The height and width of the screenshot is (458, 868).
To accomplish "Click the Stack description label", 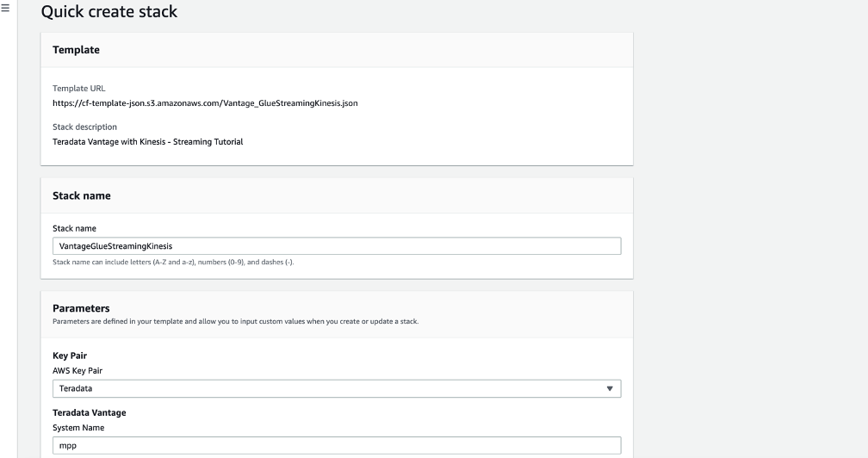I will click(84, 127).
